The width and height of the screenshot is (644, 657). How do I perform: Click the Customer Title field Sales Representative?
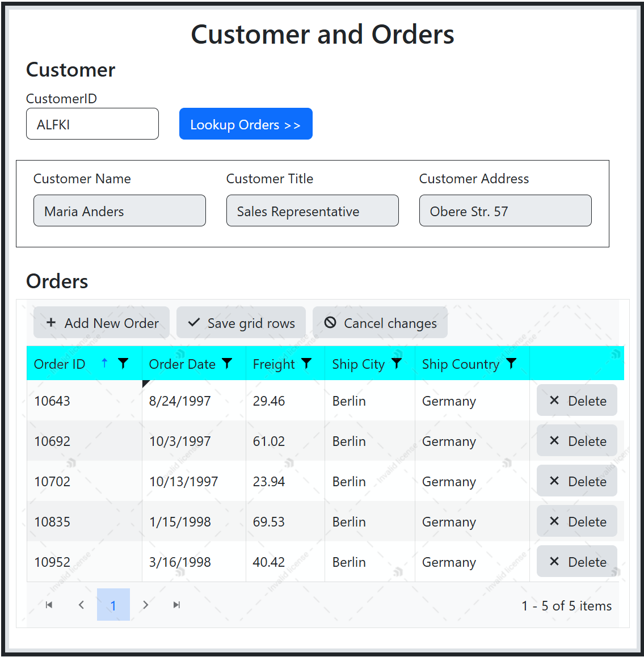[x=312, y=210]
